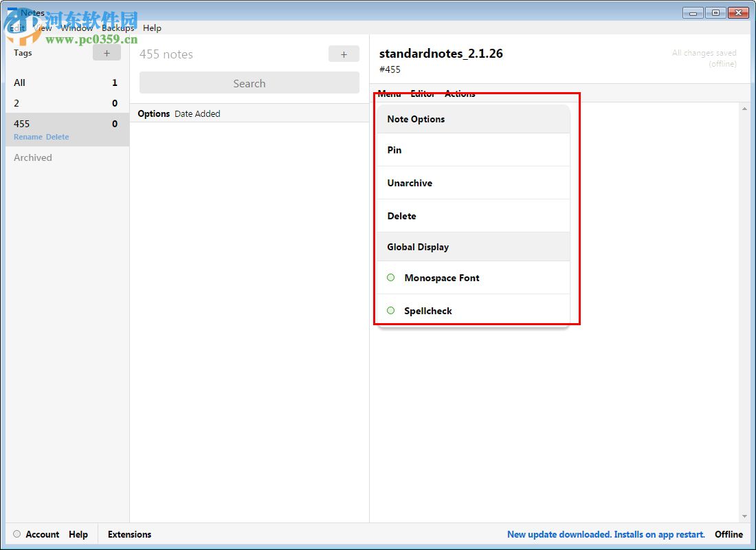Click the new update downloaded notice
Viewport: 756px width, 550px height.
606,534
